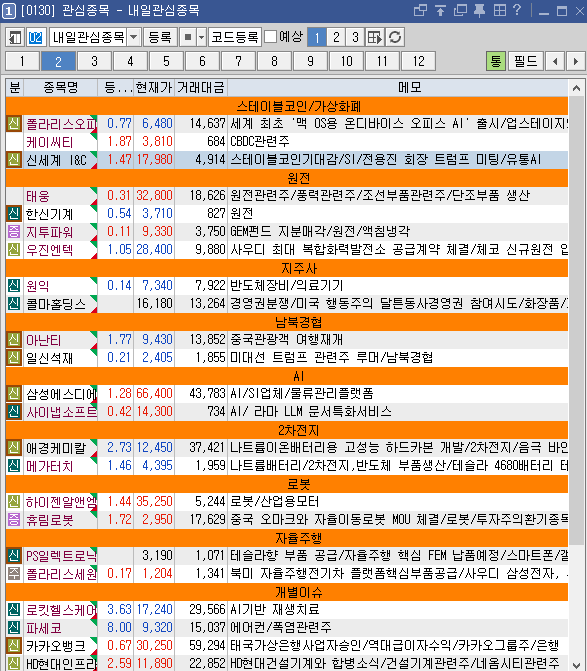587x671 pixels.
Task: Click the 자율주행 group header row
Action: tap(287, 537)
